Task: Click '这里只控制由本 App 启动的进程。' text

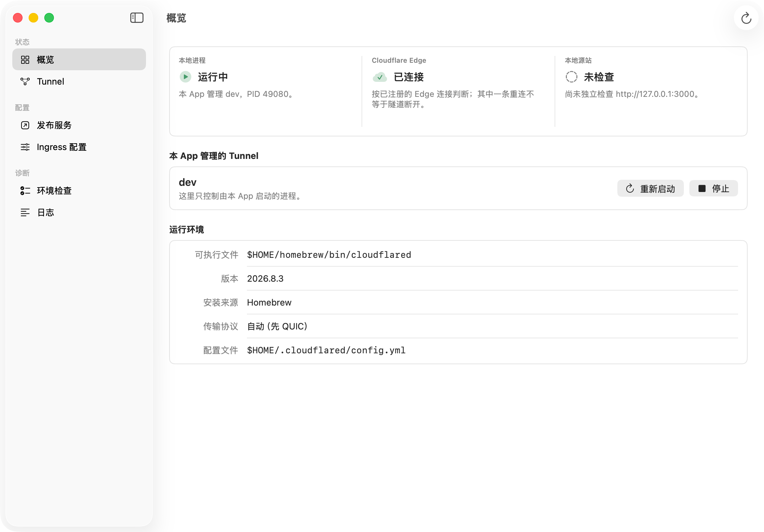Action: coord(240,196)
